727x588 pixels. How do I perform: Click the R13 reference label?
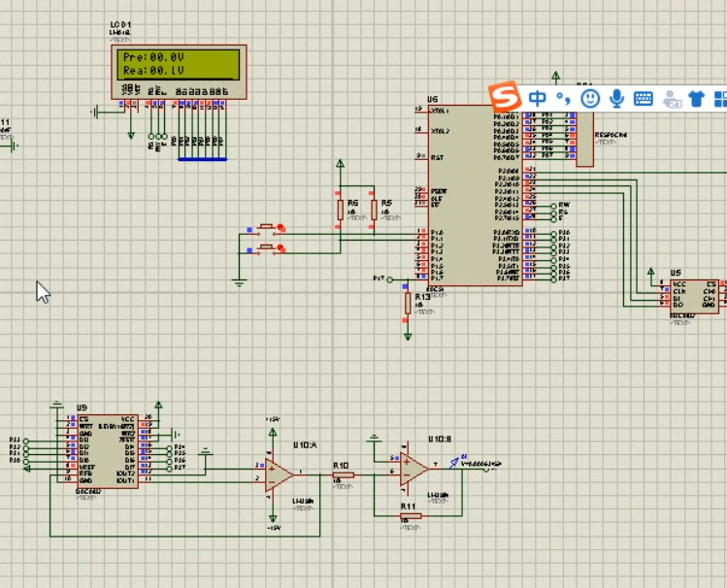[422, 297]
